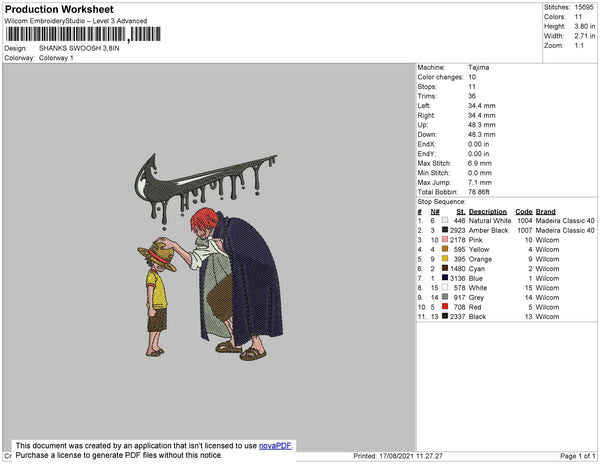Click the Max Jump value 7.1 mm
Viewport: 600px width, 464px height.
(x=480, y=182)
